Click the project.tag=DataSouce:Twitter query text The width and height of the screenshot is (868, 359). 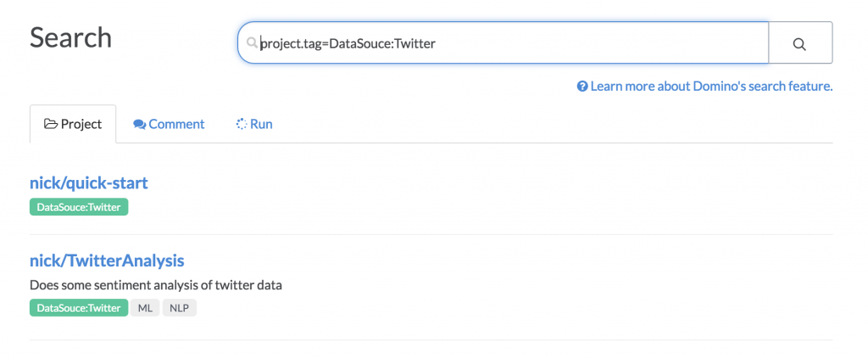tap(348, 42)
